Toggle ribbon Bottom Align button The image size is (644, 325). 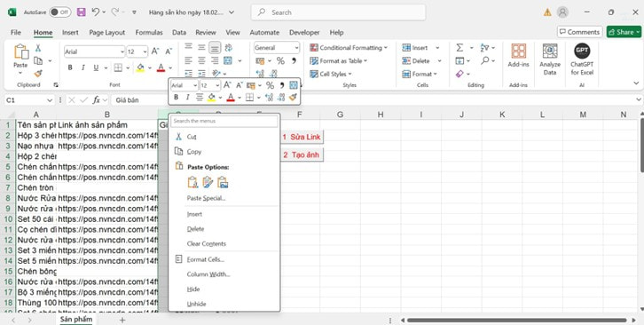215,48
